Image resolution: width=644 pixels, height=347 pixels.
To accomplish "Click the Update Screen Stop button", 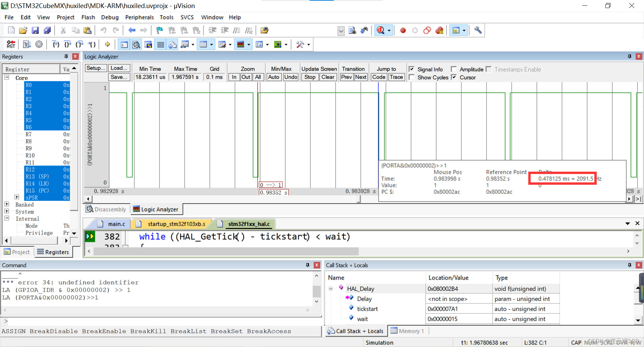I will coord(310,77).
